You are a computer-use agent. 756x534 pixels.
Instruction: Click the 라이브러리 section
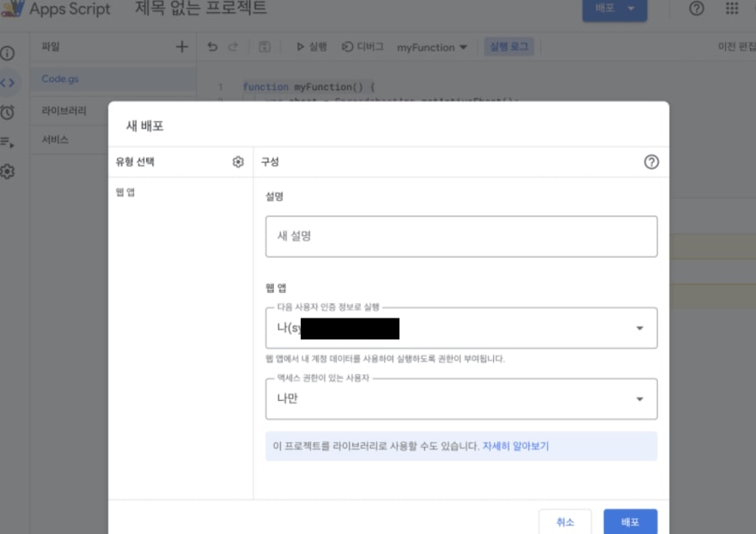[x=64, y=111]
